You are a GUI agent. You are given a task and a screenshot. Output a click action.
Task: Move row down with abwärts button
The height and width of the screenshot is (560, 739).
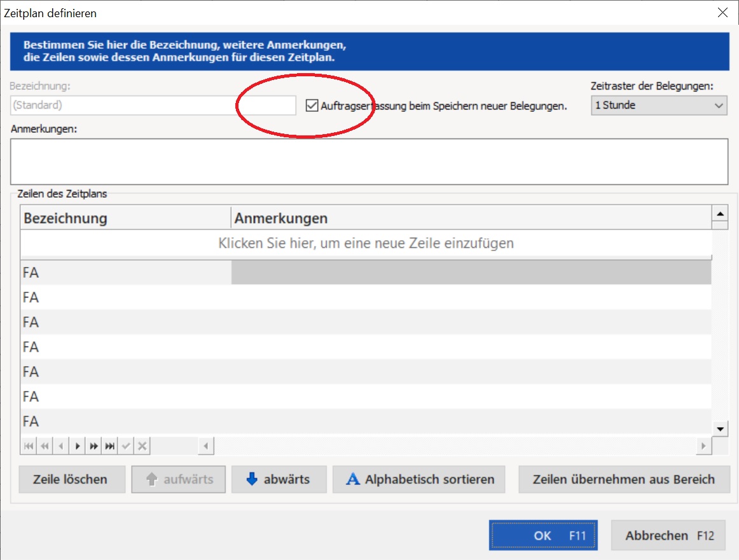(x=279, y=479)
